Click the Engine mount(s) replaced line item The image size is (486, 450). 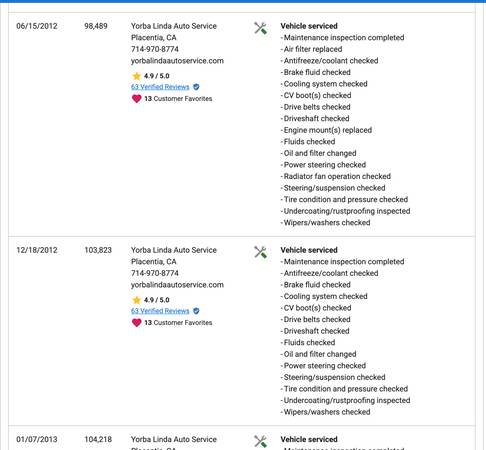pos(327,130)
